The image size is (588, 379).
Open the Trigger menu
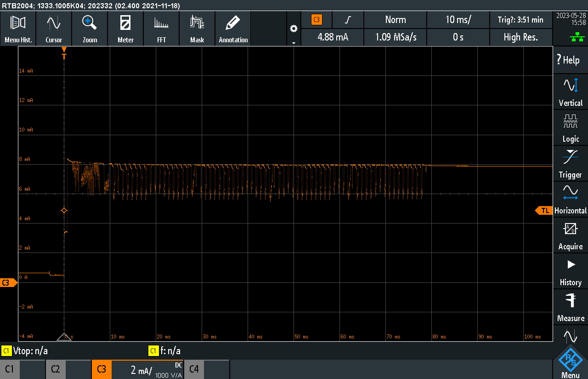pos(570,164)
